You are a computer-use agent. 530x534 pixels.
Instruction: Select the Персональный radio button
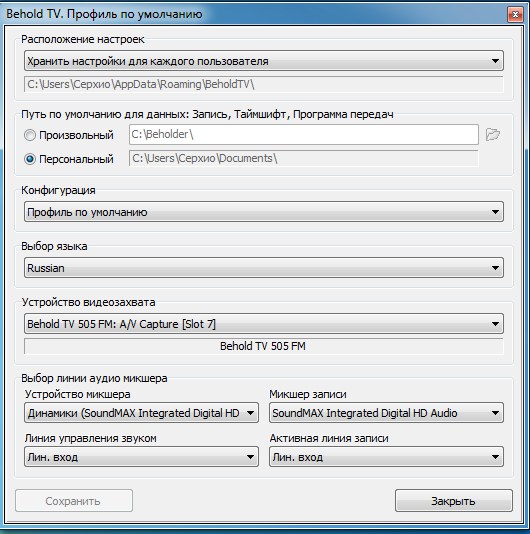[30, 159]
